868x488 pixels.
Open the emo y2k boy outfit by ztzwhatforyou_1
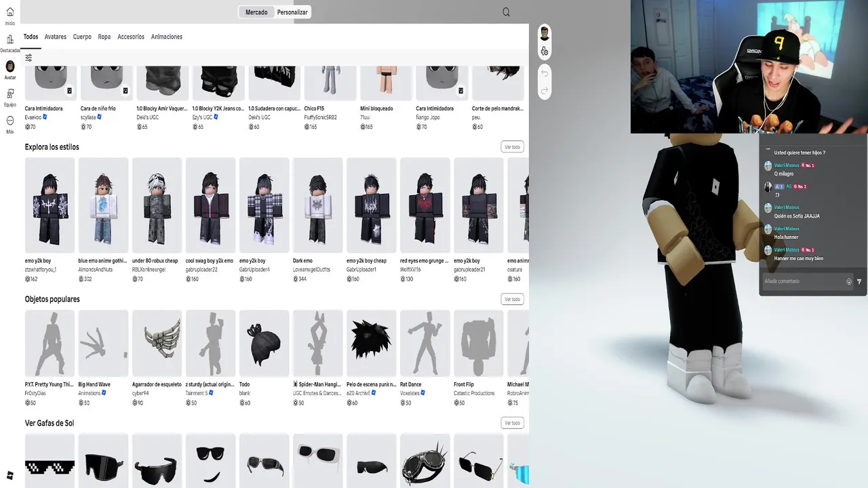click(50, 205)
